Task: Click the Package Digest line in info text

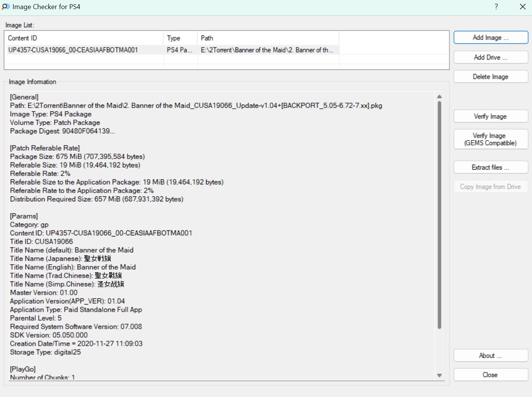Action: click(62, 131)
